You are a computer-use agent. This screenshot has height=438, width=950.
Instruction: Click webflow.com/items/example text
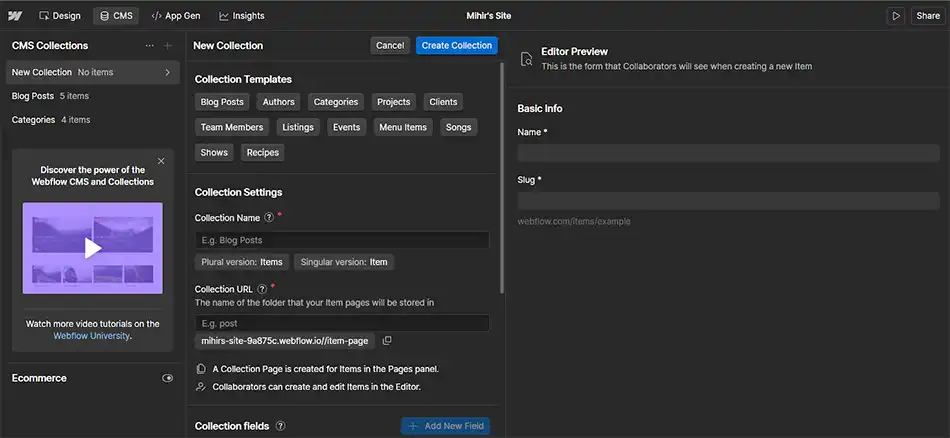click(x=574, y=221)
